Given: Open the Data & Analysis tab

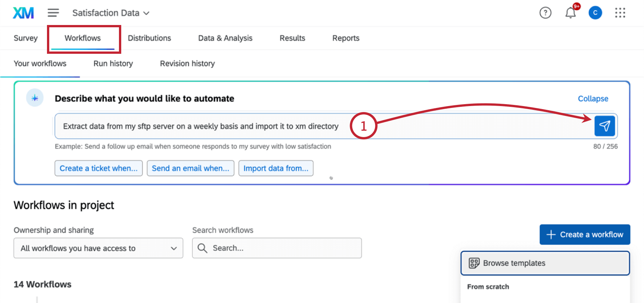Looking at the screenshot, I should pos(225,38).
